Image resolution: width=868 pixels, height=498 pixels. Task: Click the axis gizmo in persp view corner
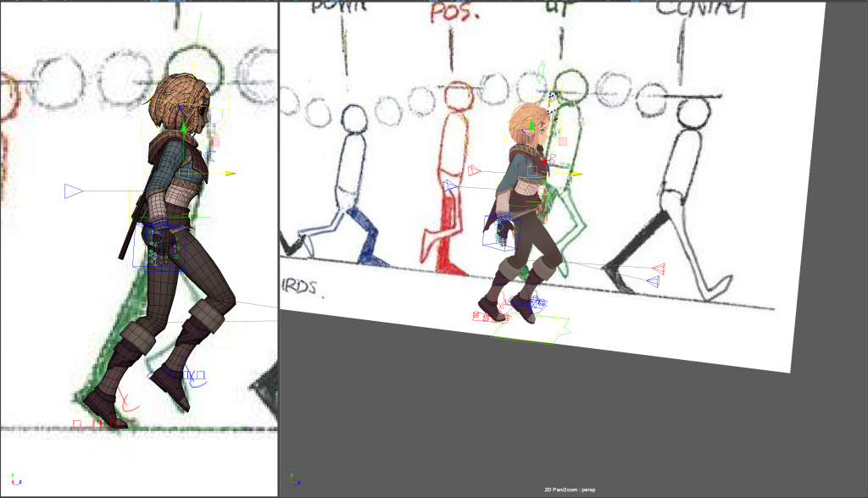click(x=293, y=479)
